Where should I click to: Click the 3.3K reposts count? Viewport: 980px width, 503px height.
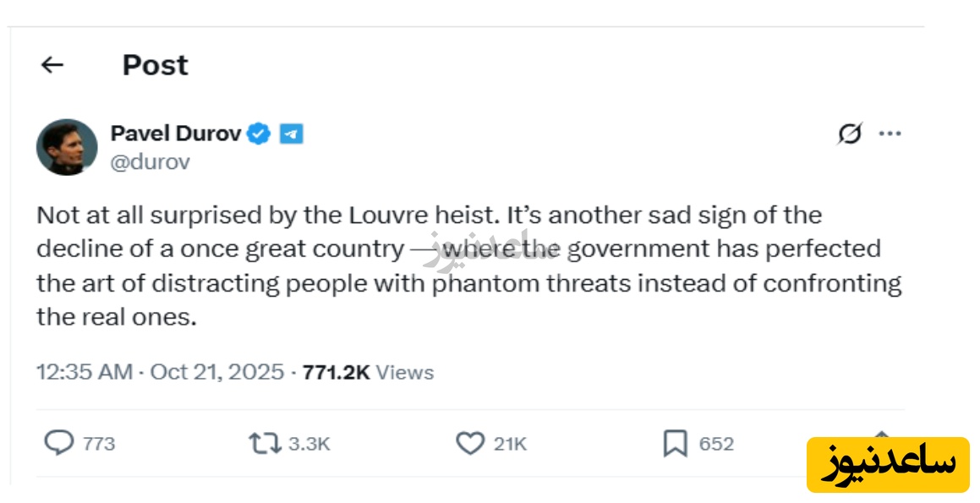pyautogui.click(x=309, y=444)
